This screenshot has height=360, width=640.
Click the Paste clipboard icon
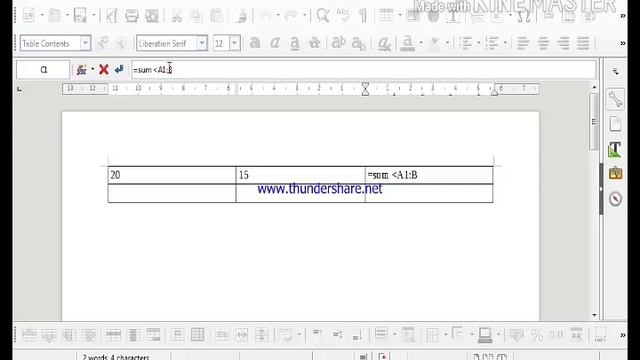(217, 16)
